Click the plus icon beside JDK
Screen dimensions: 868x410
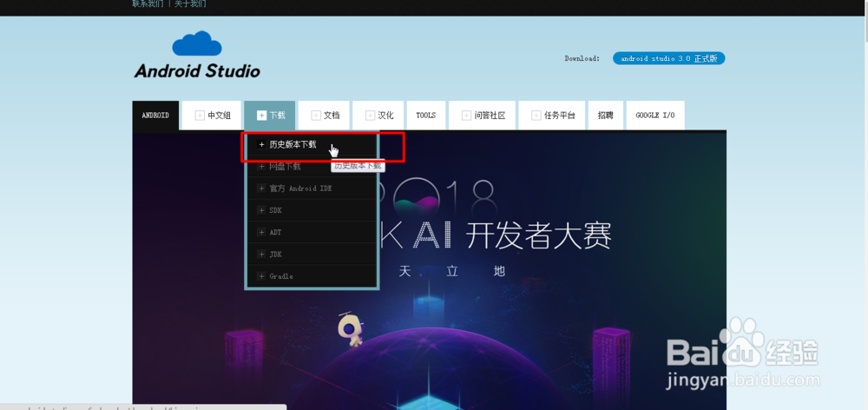(262, 255)
